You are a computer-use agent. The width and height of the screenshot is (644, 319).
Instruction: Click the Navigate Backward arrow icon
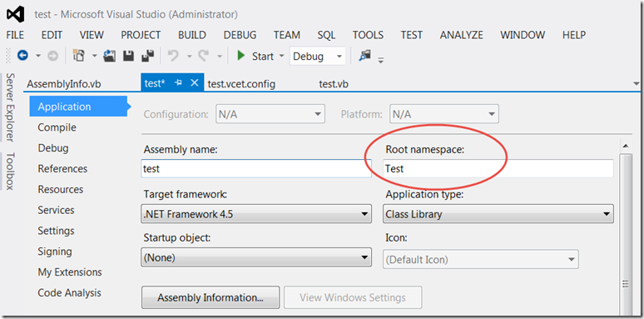click(x=22, y=56)
